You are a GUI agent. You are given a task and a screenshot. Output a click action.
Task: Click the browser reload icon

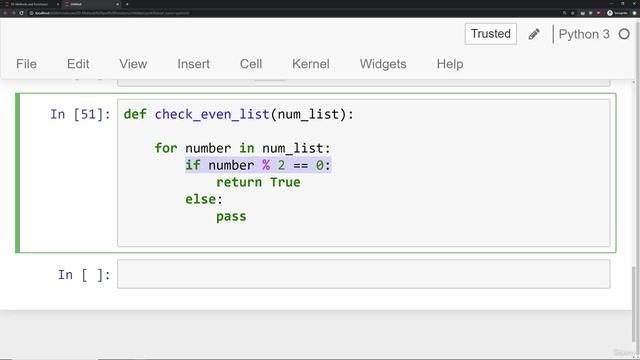point(21,13)
